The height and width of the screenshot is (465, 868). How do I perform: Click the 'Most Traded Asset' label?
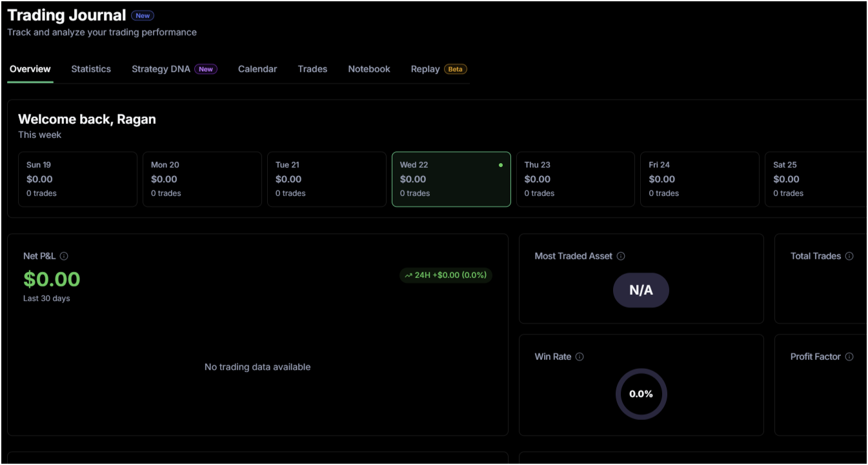tap(574, 256)
